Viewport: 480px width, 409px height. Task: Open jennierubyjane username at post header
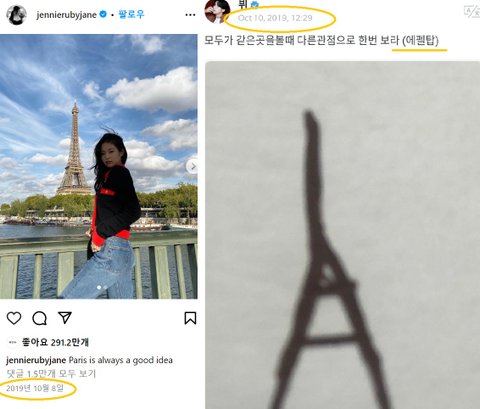click(67, 15)
